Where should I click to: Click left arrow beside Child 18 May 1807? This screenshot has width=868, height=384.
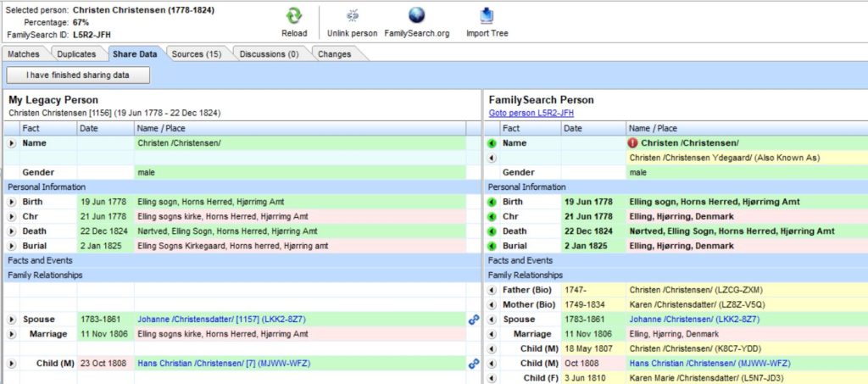tap(492, 349)
